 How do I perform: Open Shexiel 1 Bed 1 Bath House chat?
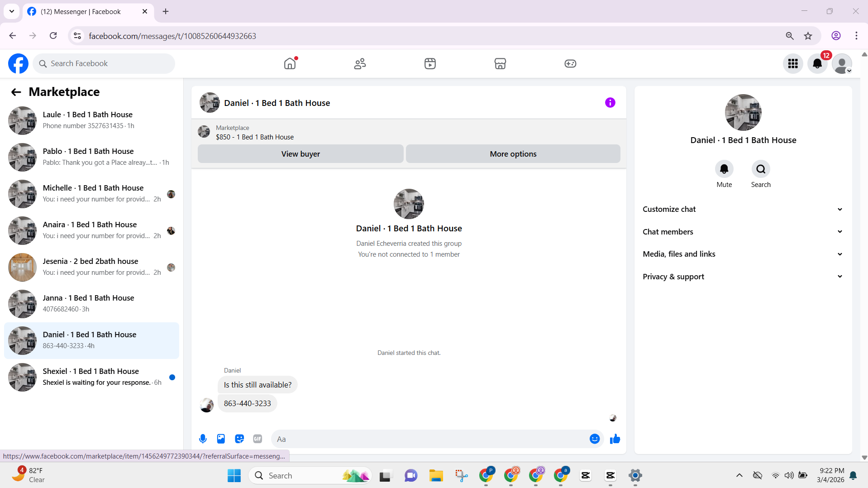(91, 377)
